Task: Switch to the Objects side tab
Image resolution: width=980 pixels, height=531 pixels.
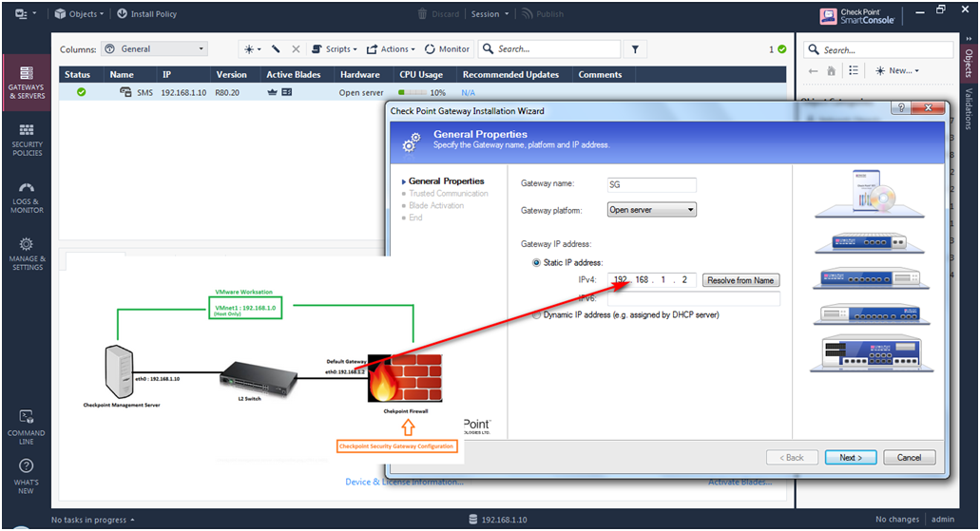Action: click(969, 63)
